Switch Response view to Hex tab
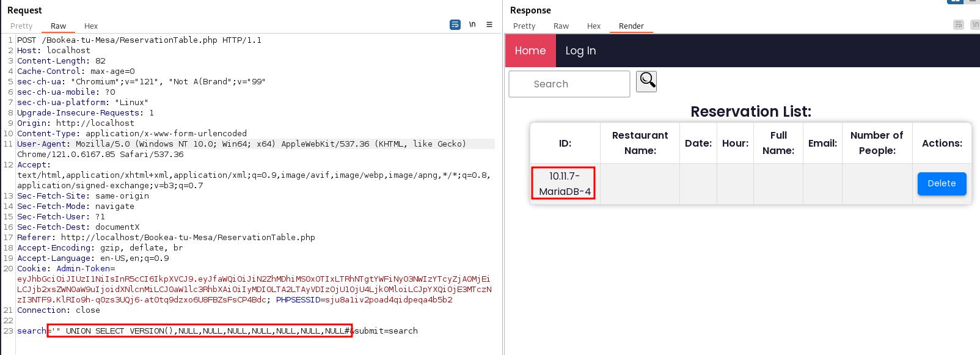This screenshot has height=355, width=980. pos(594,26)
